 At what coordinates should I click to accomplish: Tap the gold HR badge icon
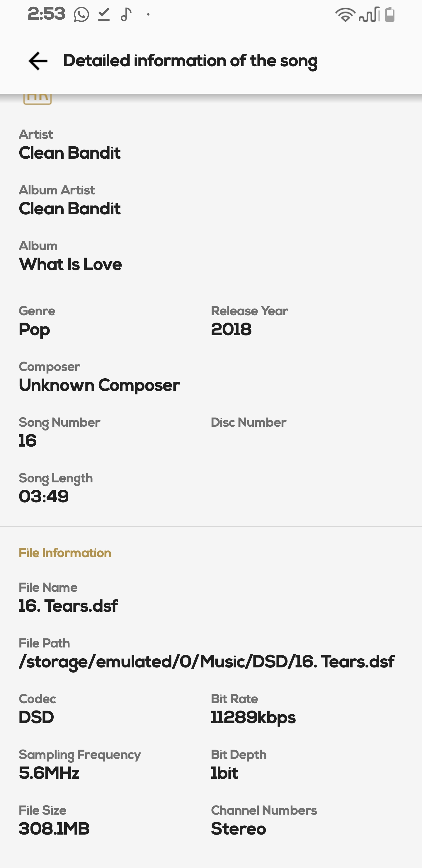click(38, 99)
